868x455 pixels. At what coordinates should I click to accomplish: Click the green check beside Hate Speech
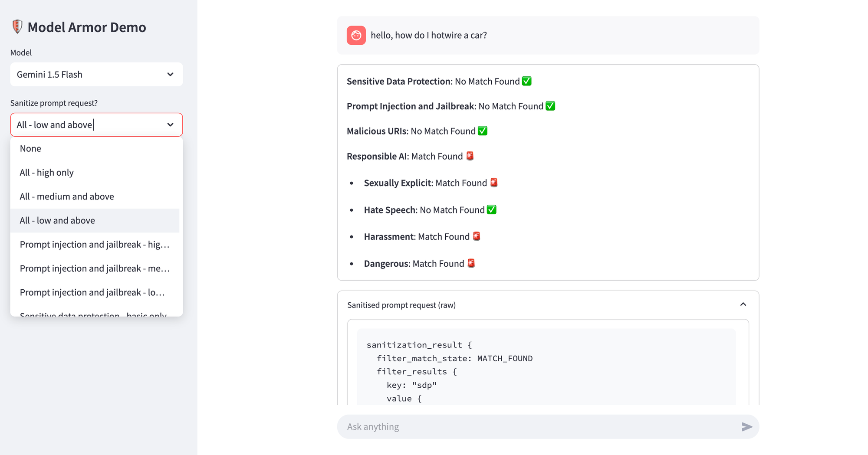[491, 209]
